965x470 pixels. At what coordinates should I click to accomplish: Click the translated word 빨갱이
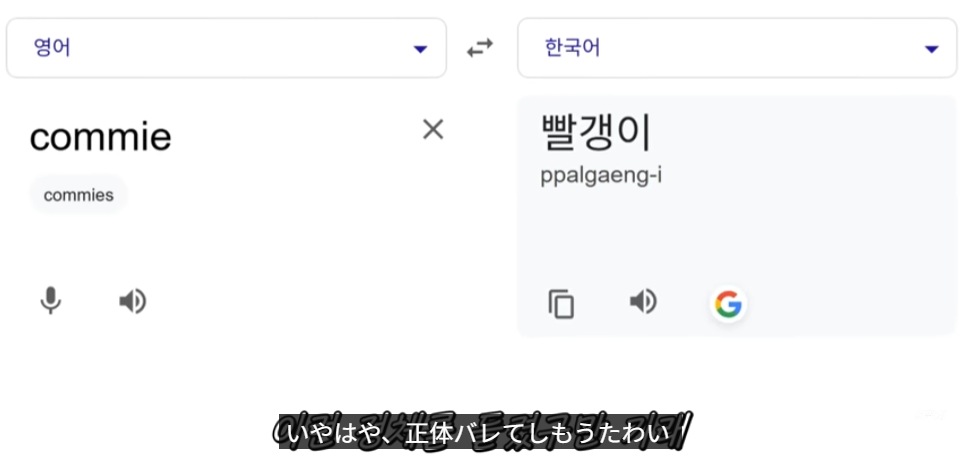596,133
